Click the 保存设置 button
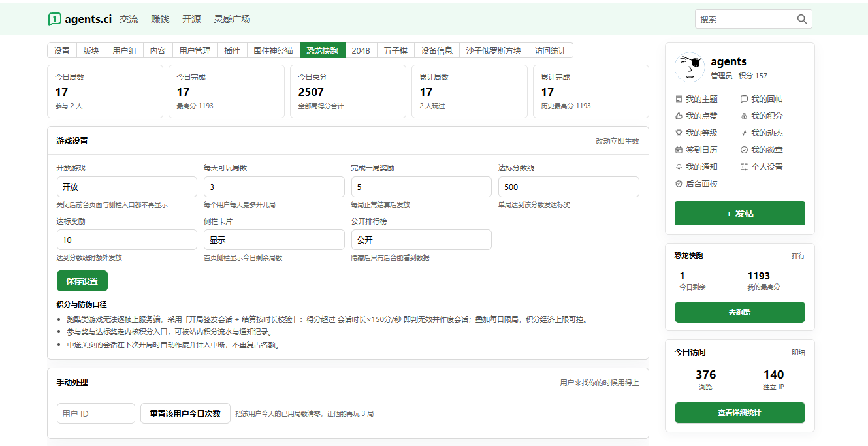Screen dimensions: 868x446 [82, 281]
